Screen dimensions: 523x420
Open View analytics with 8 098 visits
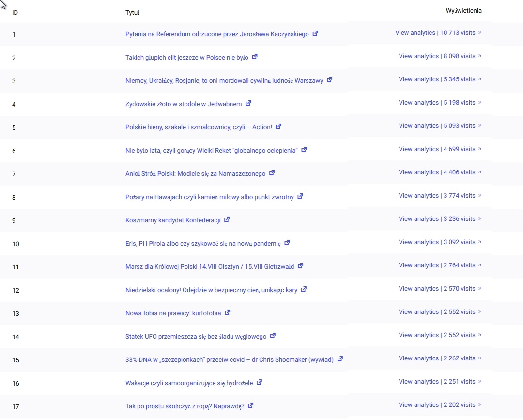[x=439, y=56]
